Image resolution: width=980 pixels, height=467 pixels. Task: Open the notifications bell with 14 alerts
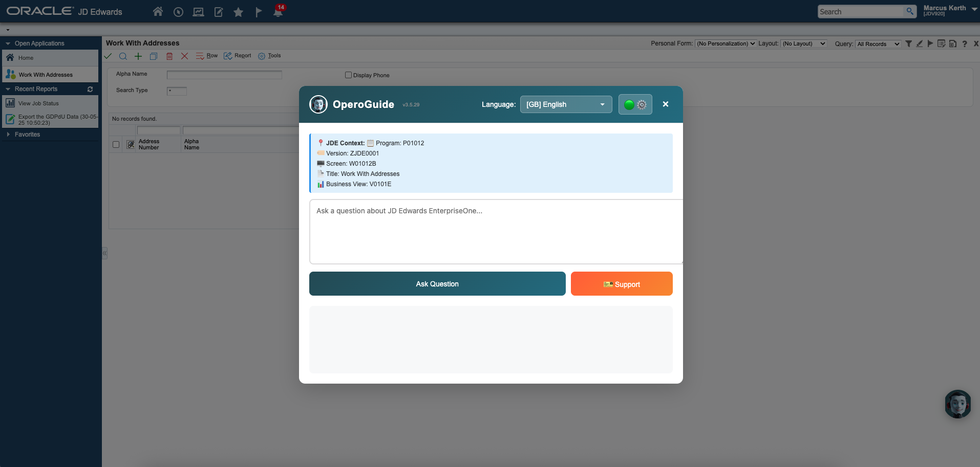click(278, 11)
